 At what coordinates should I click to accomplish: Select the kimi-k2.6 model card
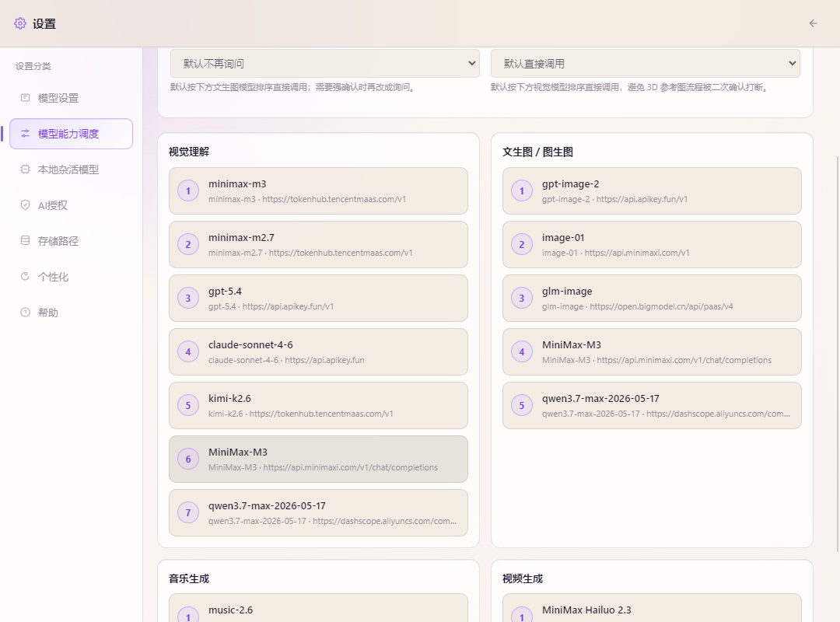point(318,405)
